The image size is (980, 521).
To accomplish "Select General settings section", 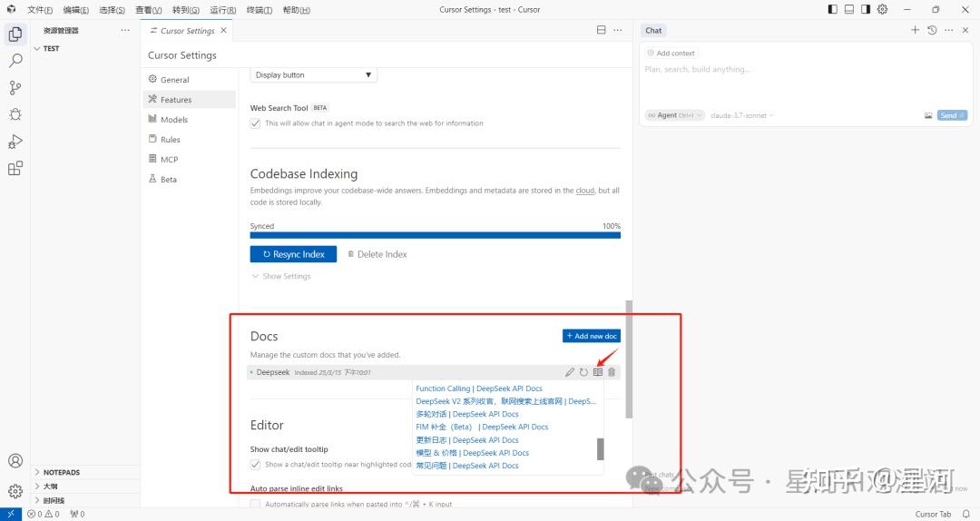I will (190, 80).
